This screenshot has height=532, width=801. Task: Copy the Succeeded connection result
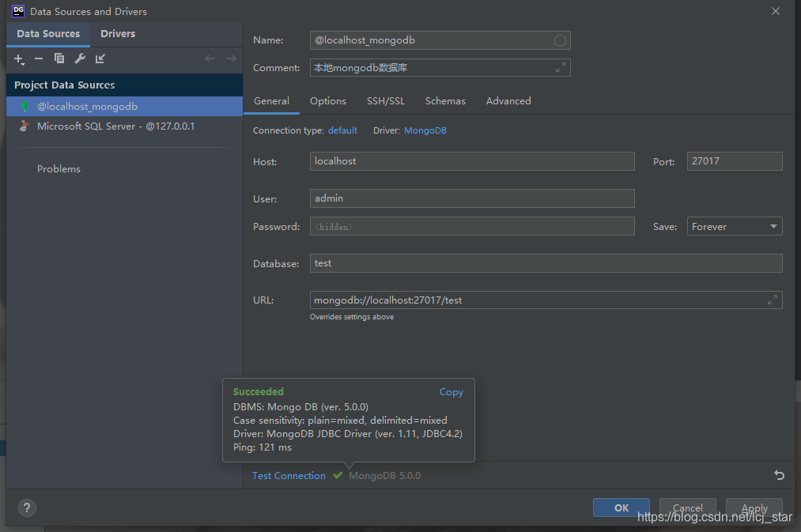[x=451, y=392]
